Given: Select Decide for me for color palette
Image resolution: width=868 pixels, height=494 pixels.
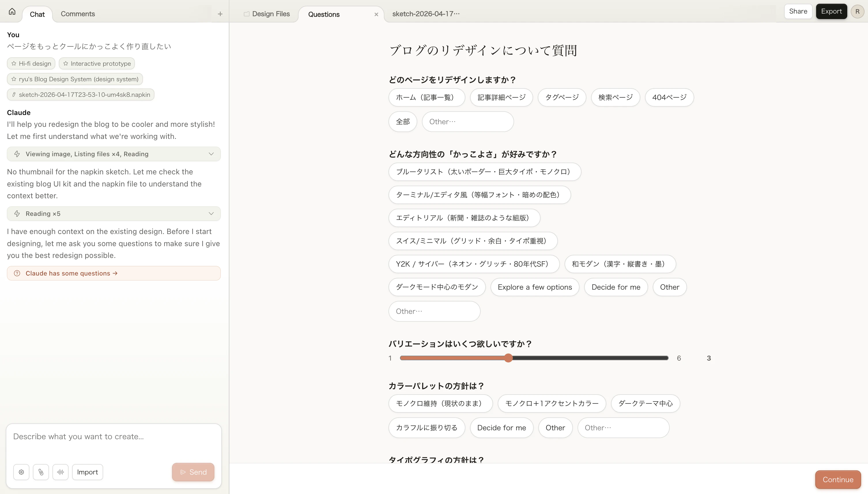Looking at the screenshot, I should pos(501,427).
